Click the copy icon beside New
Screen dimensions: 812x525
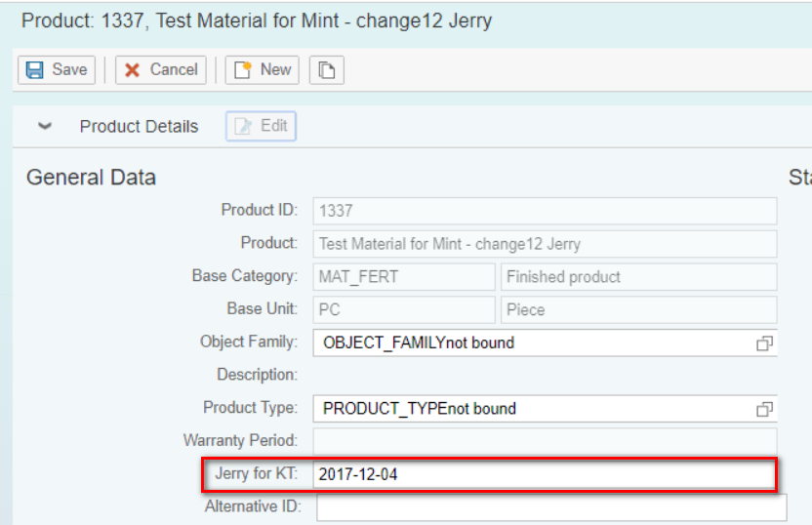click(x=327, y=70)
